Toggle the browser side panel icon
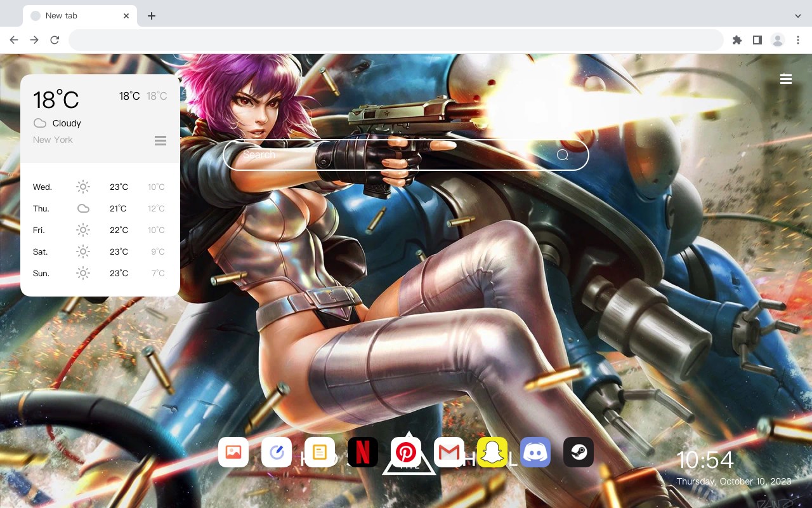The height and width of the screenshot is (508, 812). coord(757,40)
